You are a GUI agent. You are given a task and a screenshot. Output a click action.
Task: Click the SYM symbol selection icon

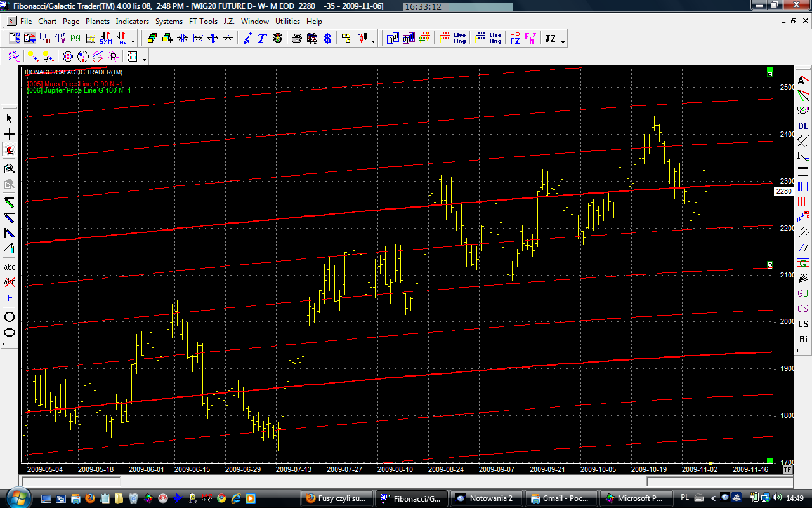(x=106, y=39)
